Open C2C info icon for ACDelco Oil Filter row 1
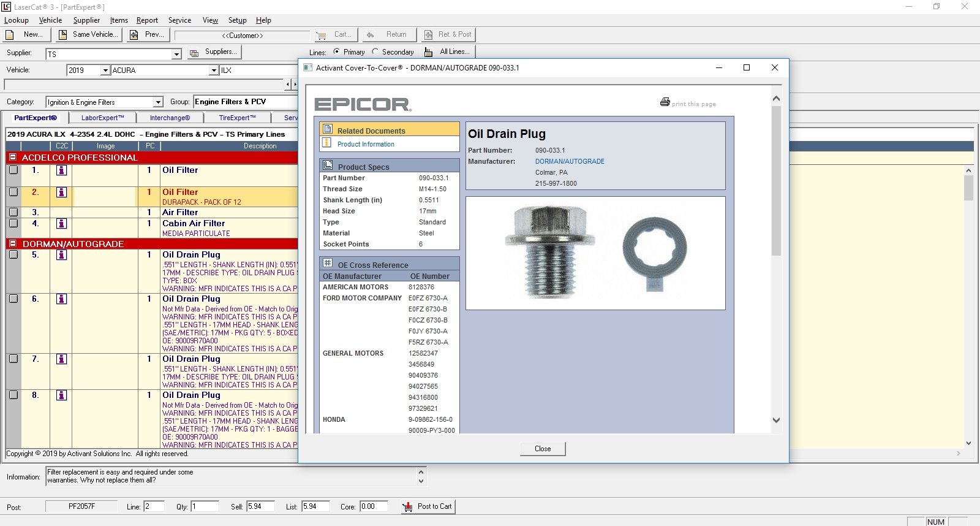 tap(61, 170)
